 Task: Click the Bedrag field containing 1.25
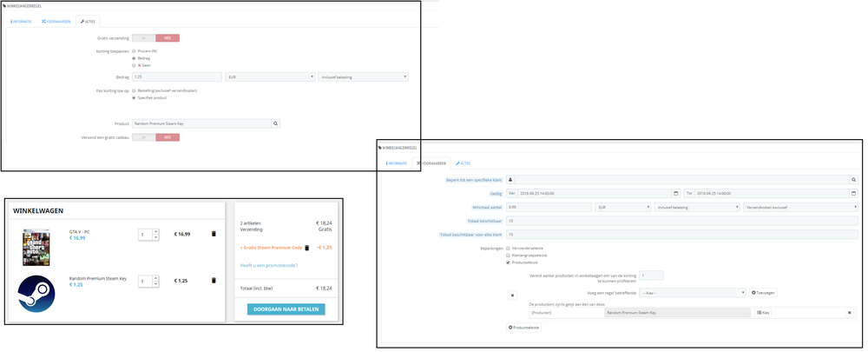[x=177, y=77]
